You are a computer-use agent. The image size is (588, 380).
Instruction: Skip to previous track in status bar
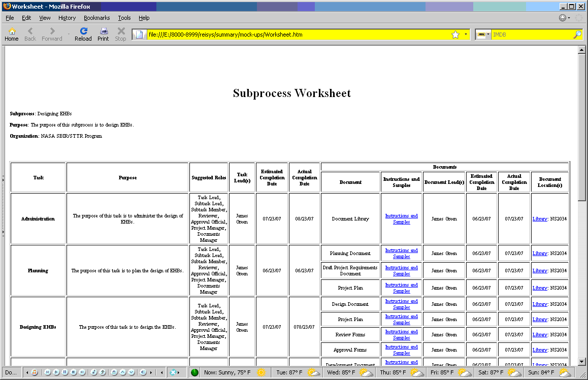tap(48, 372)
